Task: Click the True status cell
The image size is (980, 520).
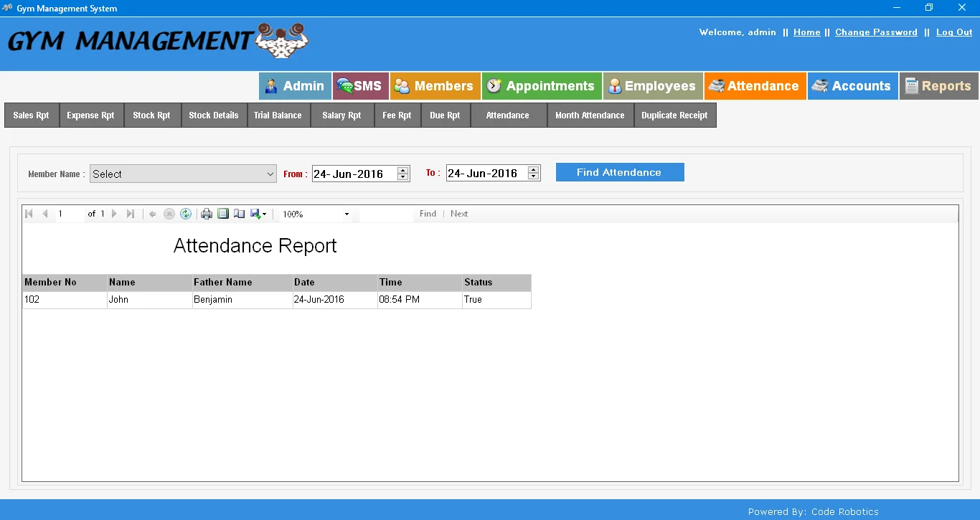Action: click(496, 300)
